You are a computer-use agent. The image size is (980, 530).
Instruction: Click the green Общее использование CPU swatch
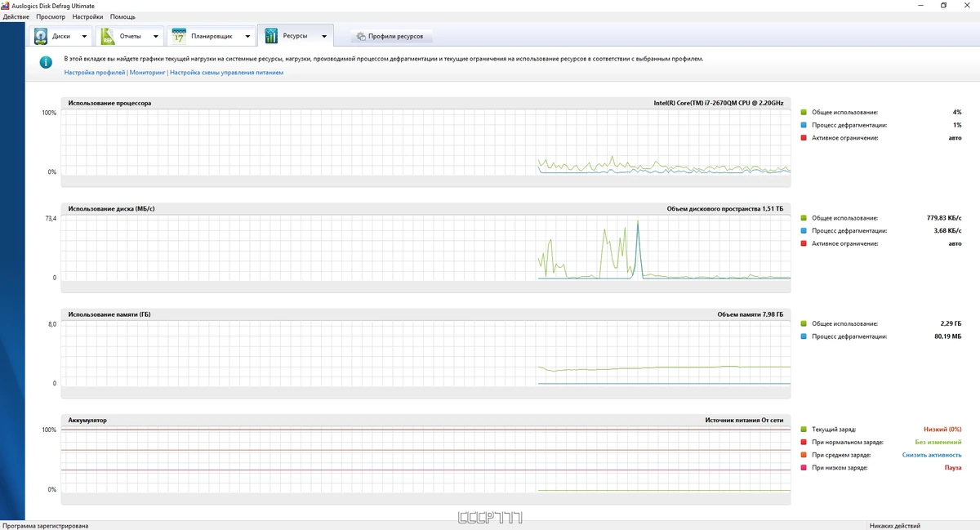coord(804,112)
